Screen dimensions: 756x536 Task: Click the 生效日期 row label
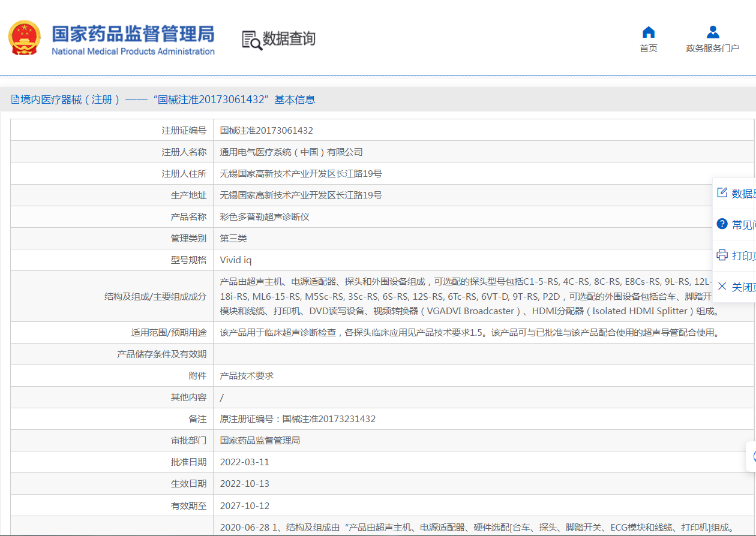coord(188,484)
